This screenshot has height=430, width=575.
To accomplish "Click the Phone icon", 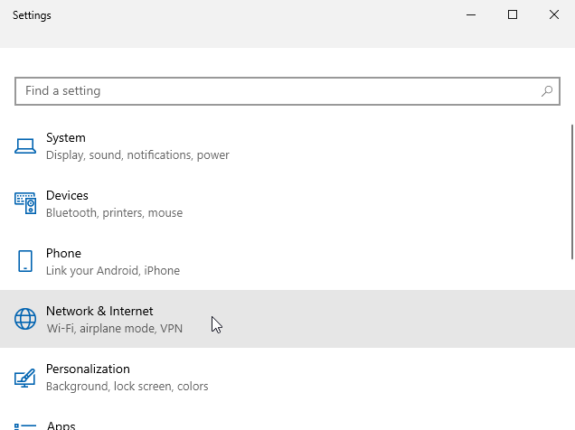I will tap(25, 261).
